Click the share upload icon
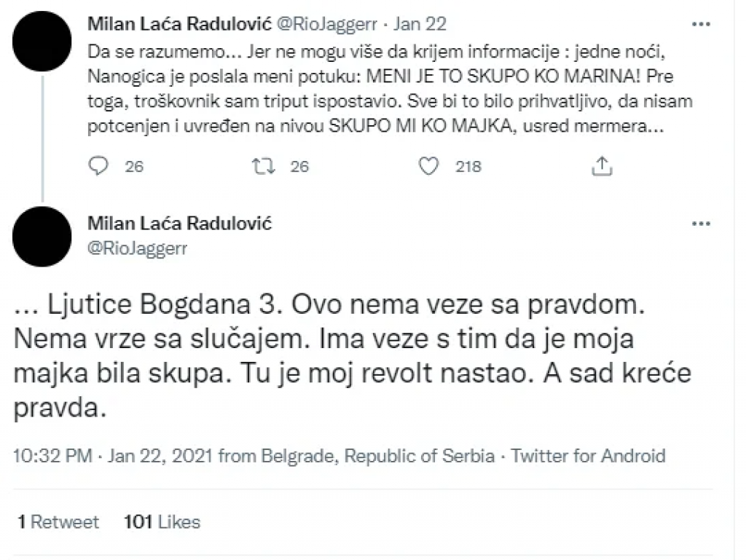Screen dimensions: 746x560 (602, 166)
